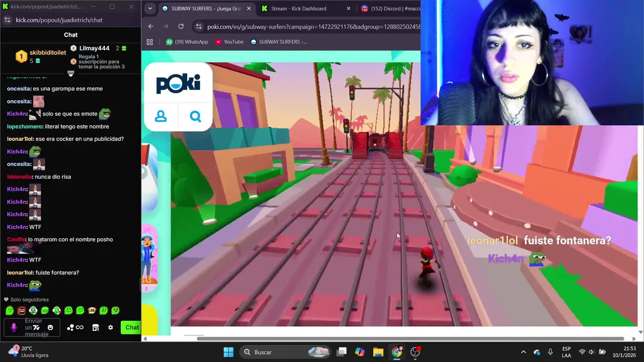Viewport: 644px width, 362px height.
Task: View site info icon for poki.com
Action: coord(199,27)
